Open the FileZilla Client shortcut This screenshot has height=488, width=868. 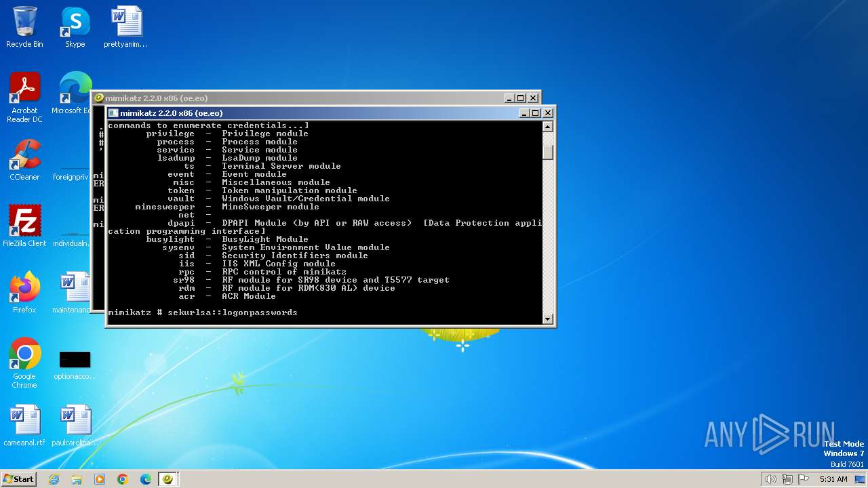[x=24, y=226]
